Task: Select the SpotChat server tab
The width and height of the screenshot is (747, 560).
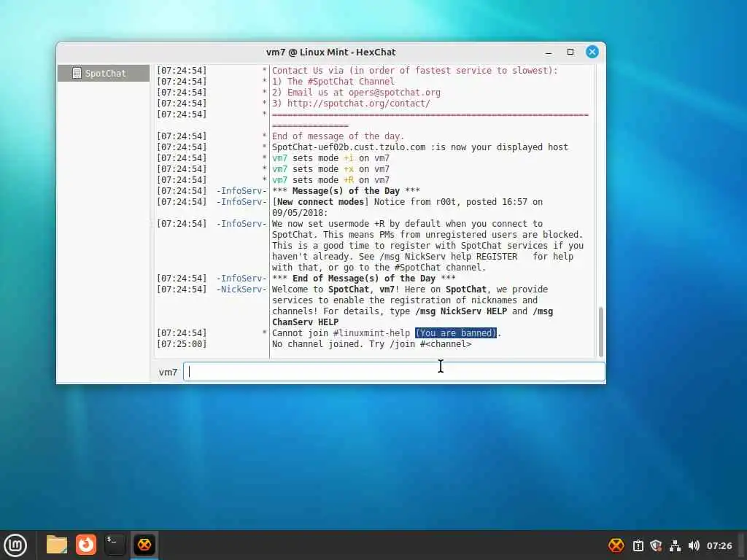Action: coord(104,74)
